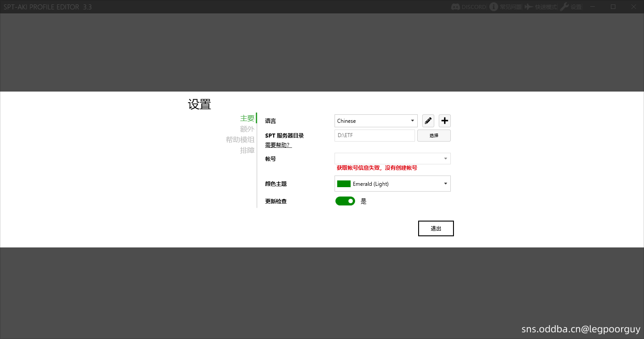The width and height of the screenshot is (644, 339).
Task: Click the 需要帮助? help link
Action: tap(278, 145)
